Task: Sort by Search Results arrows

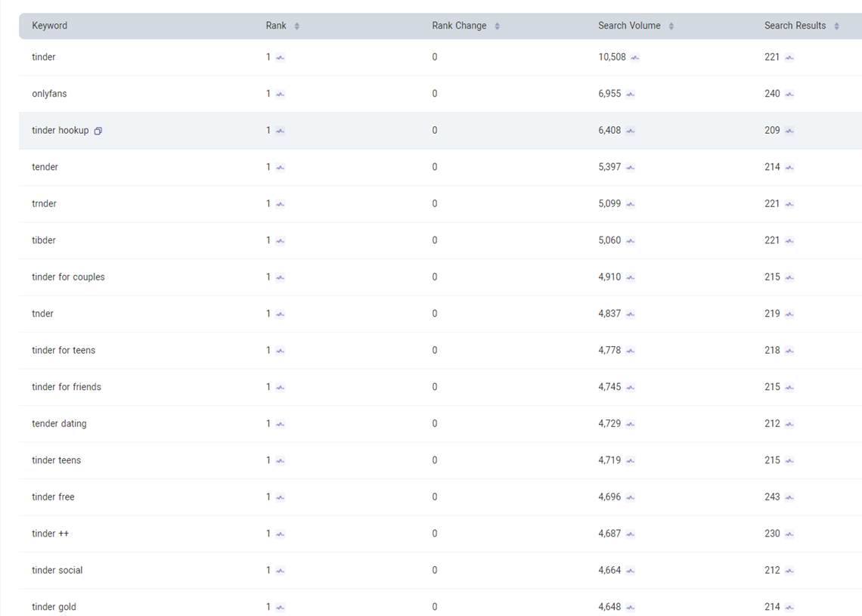Action: 836,26
